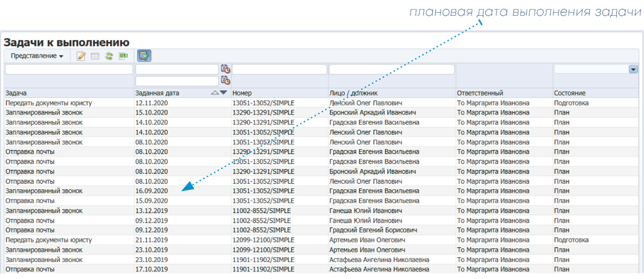Click the green Refresh arrows icon
Viewport: 644px width, 279px height.
coord(109,56)
